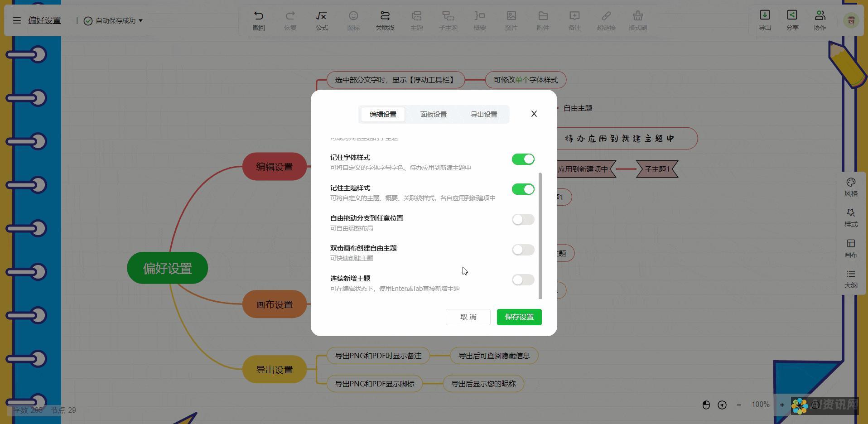Click the Share (分享) icon

(792, 20)
